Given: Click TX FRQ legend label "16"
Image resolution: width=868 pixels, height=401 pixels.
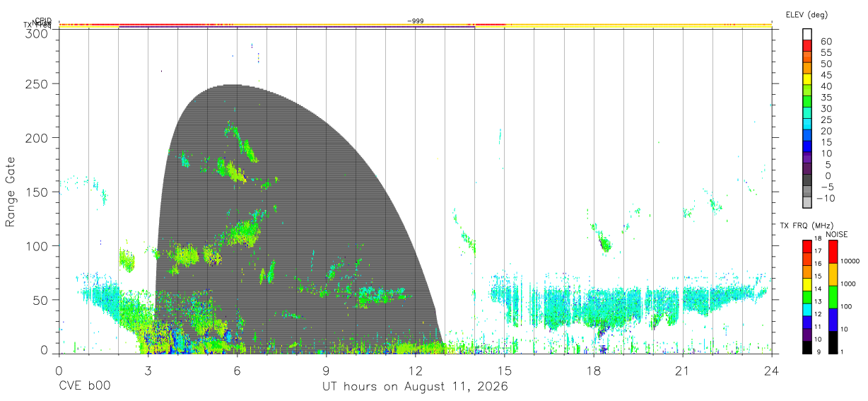Looking at the screenshot, I should pos(817,264).
